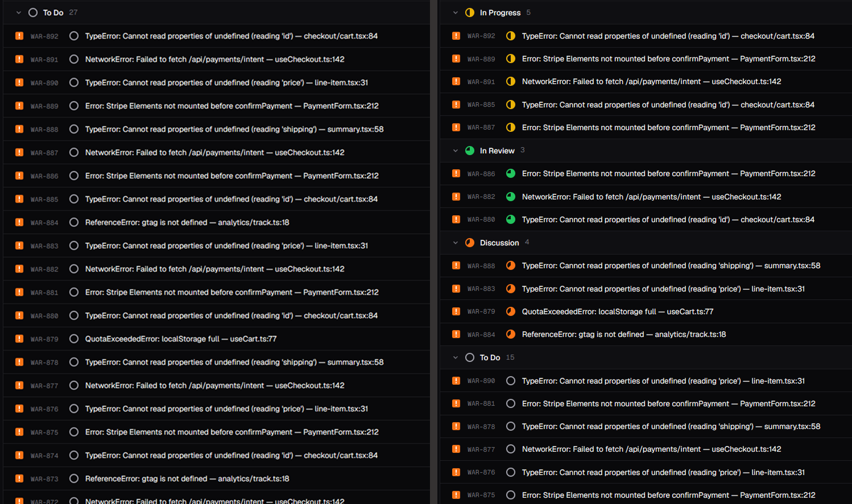This screenshot has height=504, width=852.
Task: Change status circle of WAR-890 in left pane
Action: point(74,82)
